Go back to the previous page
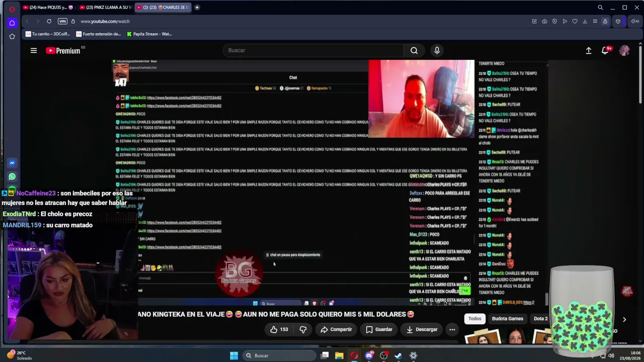The width and height of the screenshot is (644, 362). point(27,21)
